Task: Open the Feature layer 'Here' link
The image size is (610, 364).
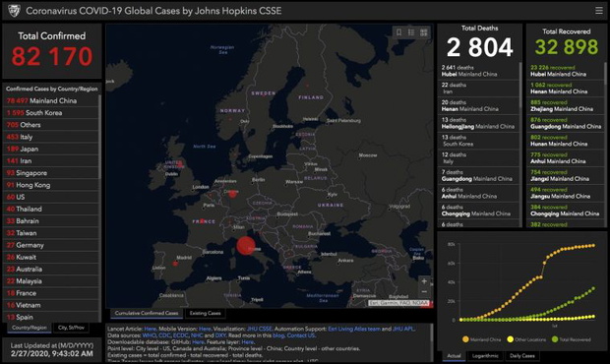Action: click(x=247, y=342)
